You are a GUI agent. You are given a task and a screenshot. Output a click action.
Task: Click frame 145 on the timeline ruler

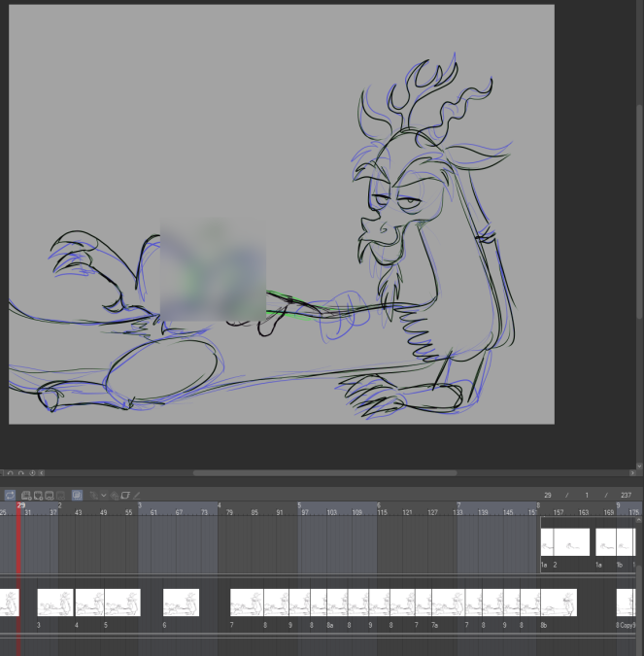pyautogui.click(x=508, y=512)
